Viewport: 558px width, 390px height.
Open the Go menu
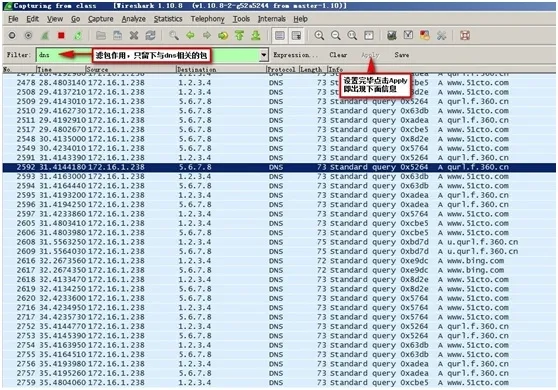click(x=75, y=19)
